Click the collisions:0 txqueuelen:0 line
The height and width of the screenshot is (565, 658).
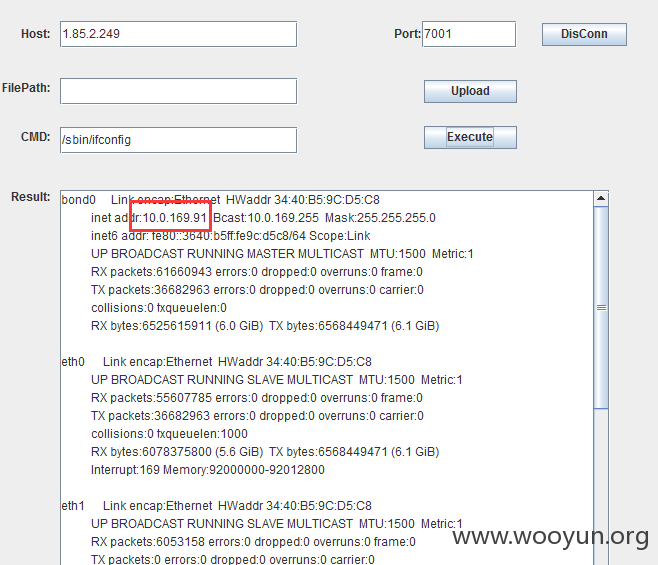[159, 308]
